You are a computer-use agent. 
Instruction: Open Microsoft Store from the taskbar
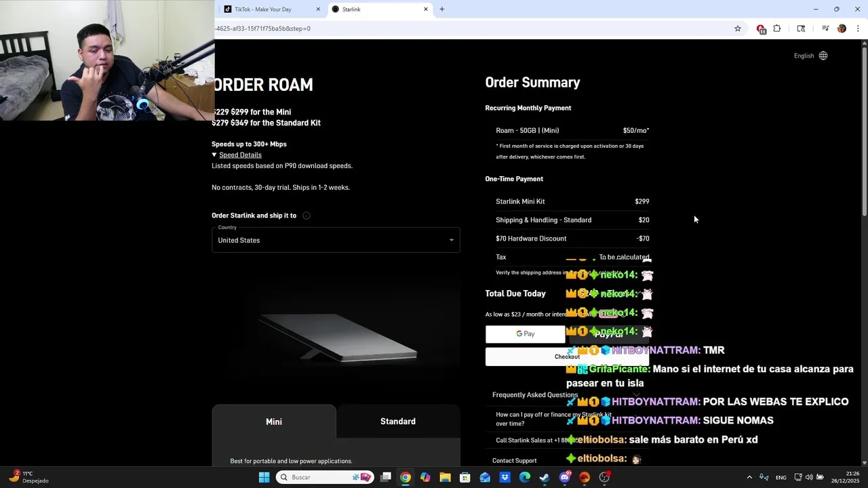[x=465, y=477]
